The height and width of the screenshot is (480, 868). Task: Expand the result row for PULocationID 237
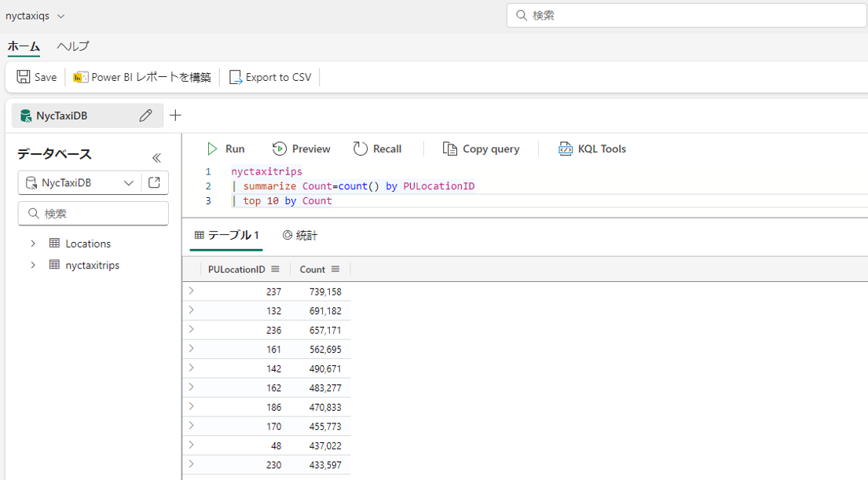tap(191, 291)
